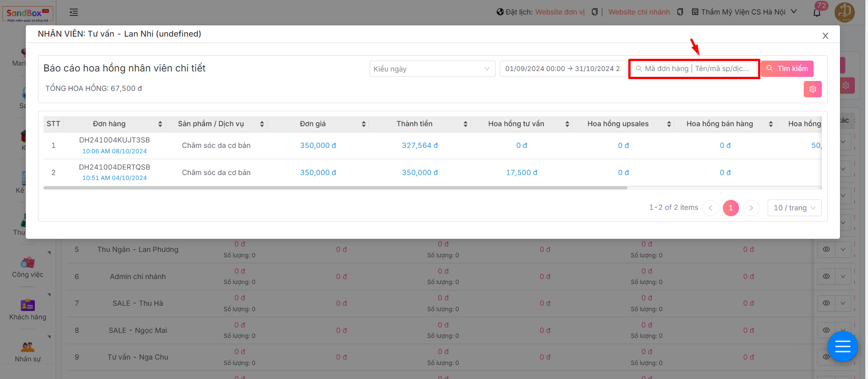Copy the Website chi nhánh link icon
The image size is (868, 379).
680,12
